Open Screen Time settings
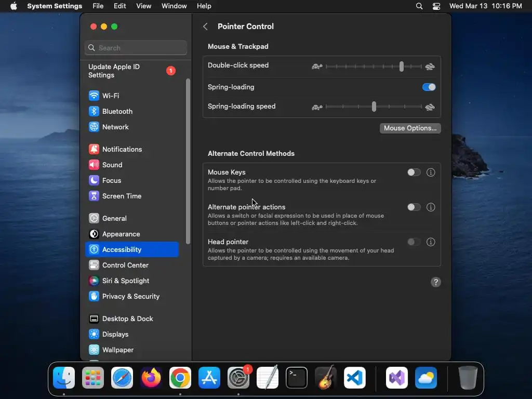The image size is (532, 399). pyautogui.click(x=132, y=196)
